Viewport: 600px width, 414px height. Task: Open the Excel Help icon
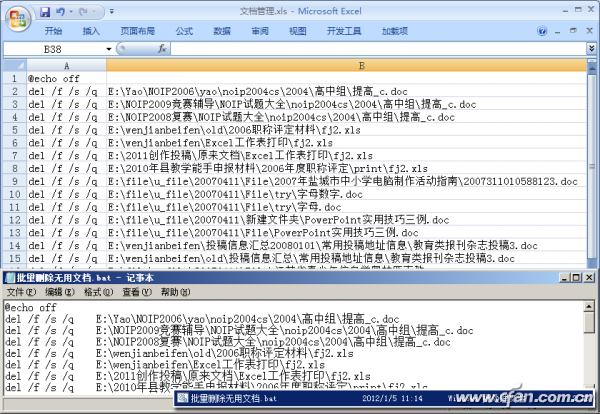542,31
